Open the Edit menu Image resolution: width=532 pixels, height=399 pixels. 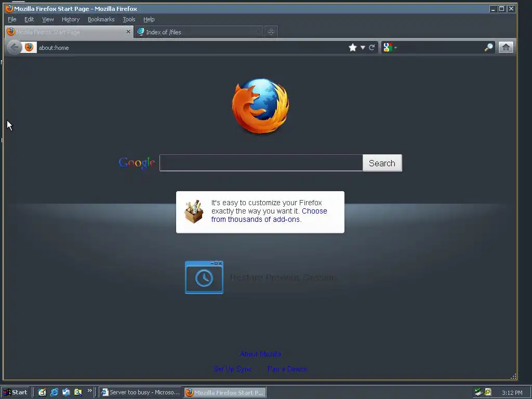[x=29, y=19]
